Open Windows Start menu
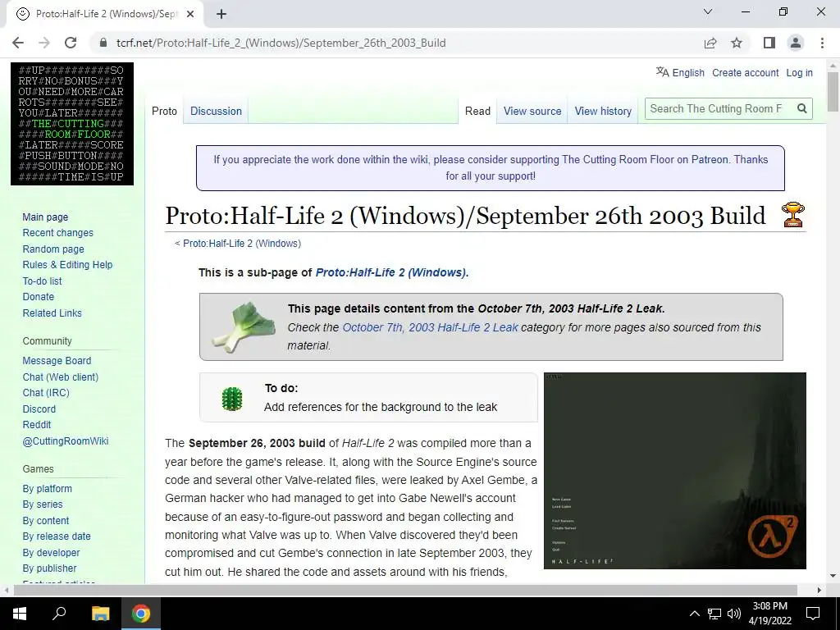 click(20, 614)
